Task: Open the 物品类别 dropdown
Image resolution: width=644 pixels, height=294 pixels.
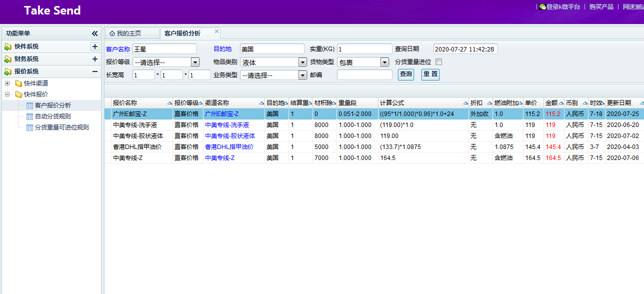Action: [302, 62]
